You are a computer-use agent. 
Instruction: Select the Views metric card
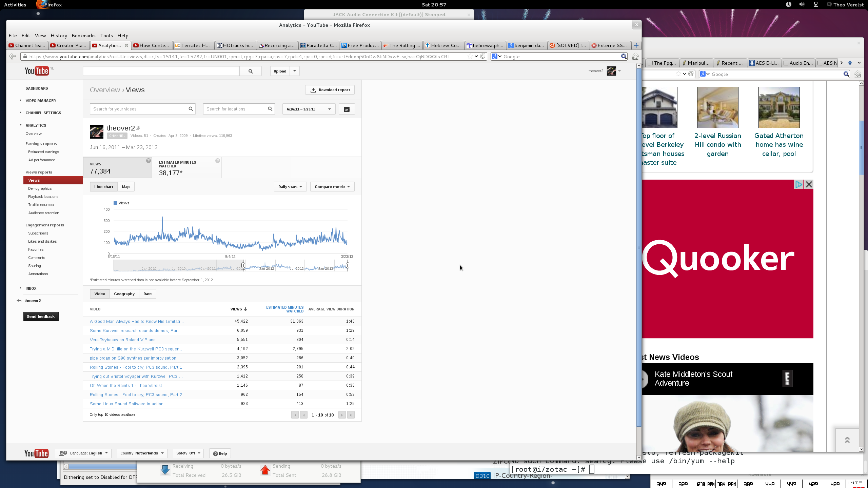[118, 168]
